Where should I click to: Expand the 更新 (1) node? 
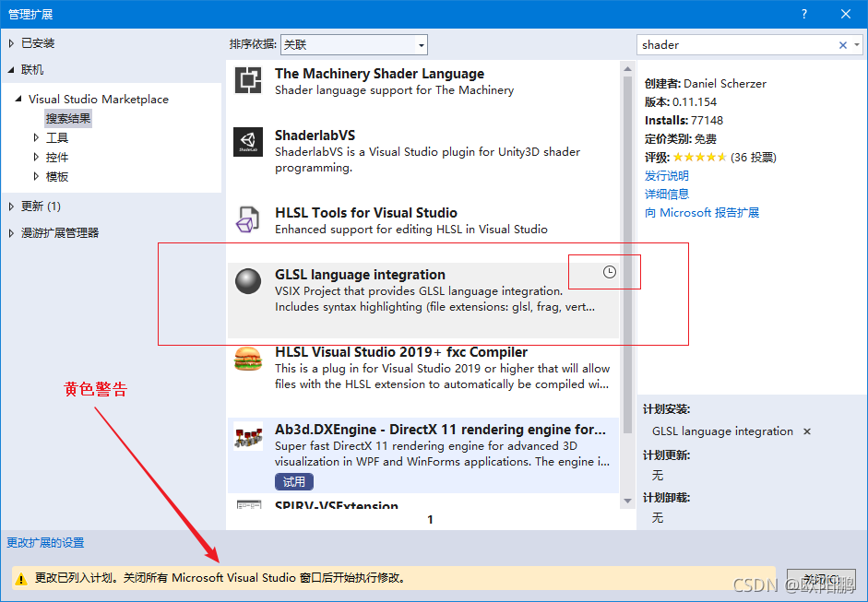point(11,207)
